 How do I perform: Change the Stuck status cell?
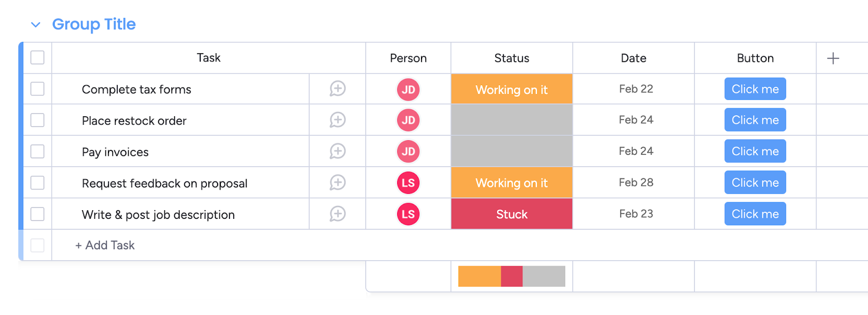click(x=512, y=214)
